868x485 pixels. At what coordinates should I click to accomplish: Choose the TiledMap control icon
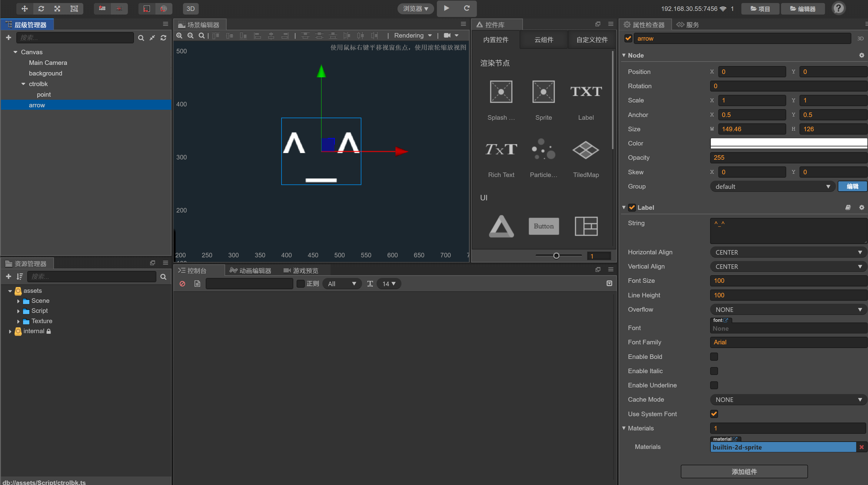tap(586, 150)
